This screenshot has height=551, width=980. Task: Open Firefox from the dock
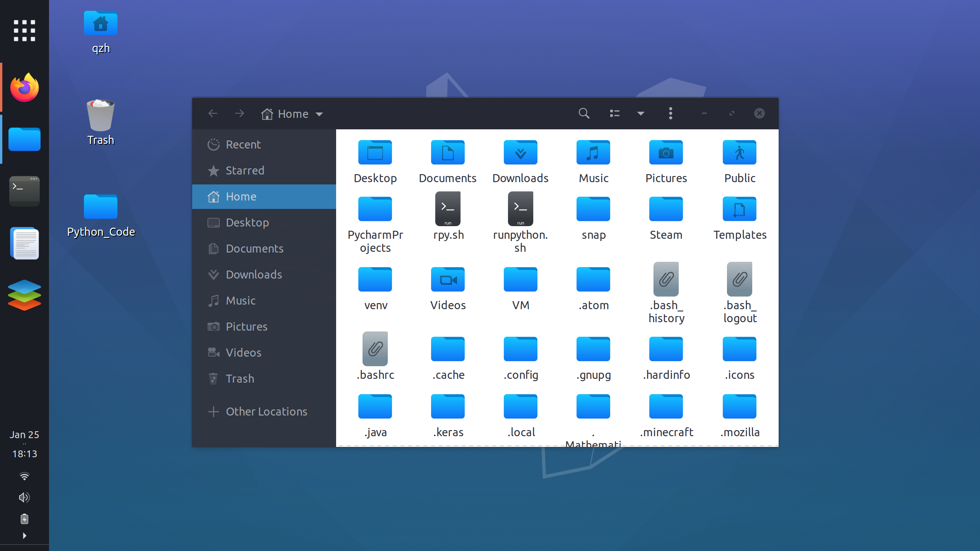pyautogui.click(x=24, y=88)
